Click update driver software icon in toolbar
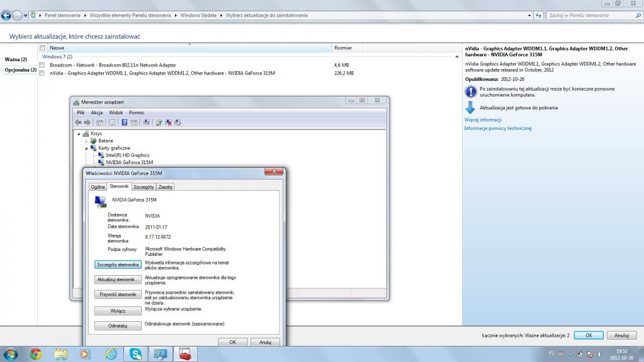Viewport: 644px width, 362px height. click(159, 123)
